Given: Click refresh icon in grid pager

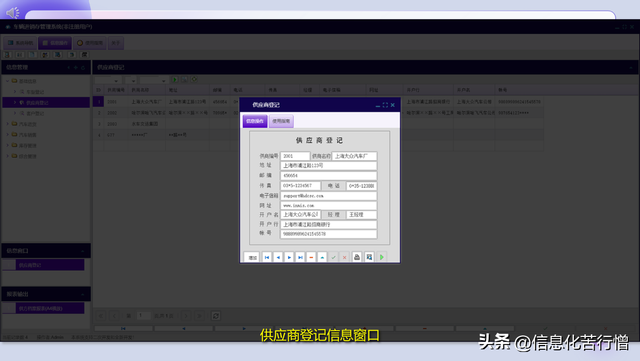Looking at the screenshot, I should [216, 316].
